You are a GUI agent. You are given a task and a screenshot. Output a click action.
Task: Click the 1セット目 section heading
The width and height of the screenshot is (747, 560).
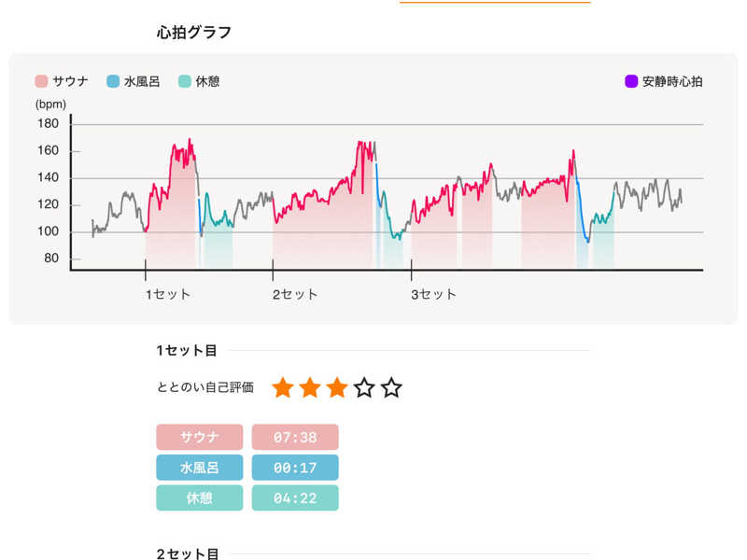pyautogui.click(x=187, y=351)
